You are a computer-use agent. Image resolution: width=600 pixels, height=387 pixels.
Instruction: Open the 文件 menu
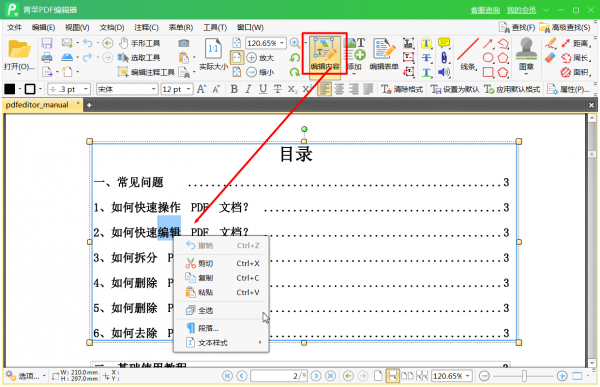(15, 28)
